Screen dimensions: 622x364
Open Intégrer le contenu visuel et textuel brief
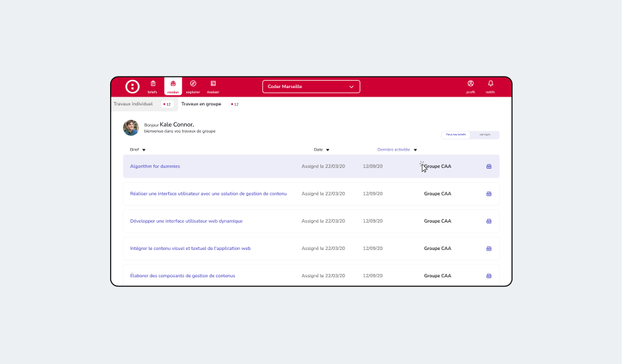pos(190,249)
